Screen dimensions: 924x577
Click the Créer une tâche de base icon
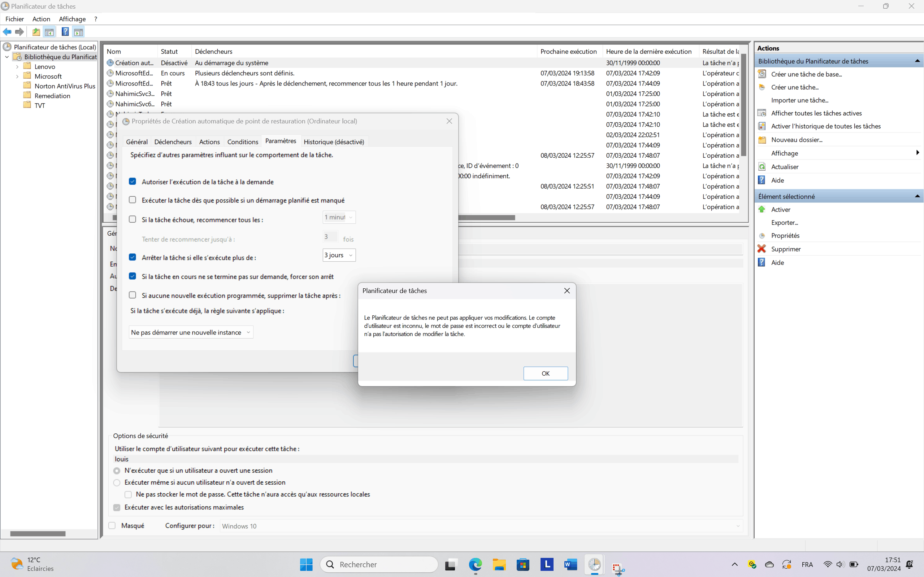coord(762,74)
